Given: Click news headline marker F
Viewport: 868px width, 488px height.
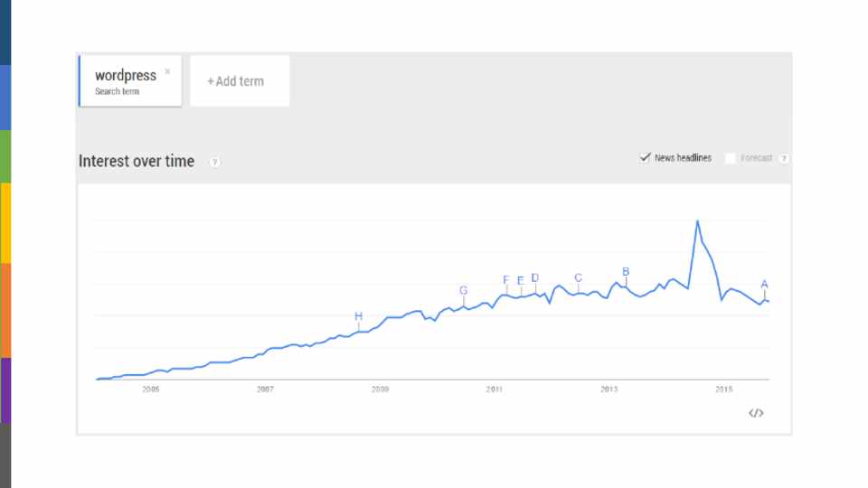Looking at the screenshot, I should click(506, 280).
